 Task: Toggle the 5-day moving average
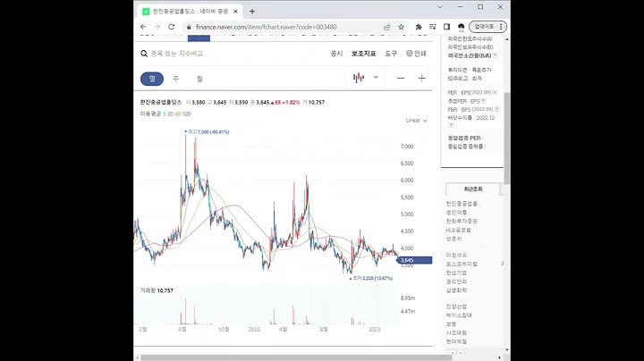click(165, 114)
